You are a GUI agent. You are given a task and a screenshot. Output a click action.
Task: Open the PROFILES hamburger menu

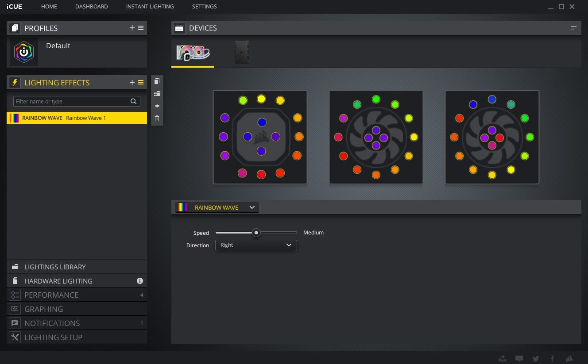coord(141,28)
